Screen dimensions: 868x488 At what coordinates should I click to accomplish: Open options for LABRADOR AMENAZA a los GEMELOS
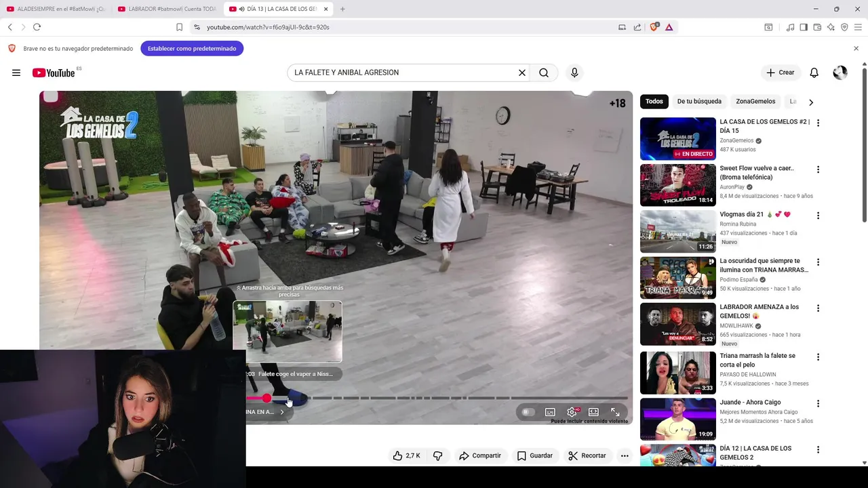coord(818,308)
